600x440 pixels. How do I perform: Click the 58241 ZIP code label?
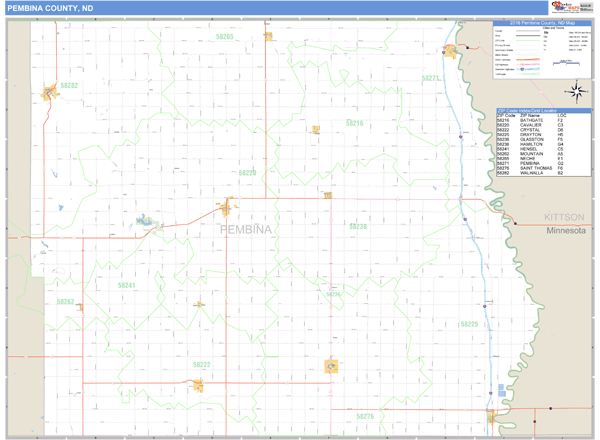click(127, 285)
